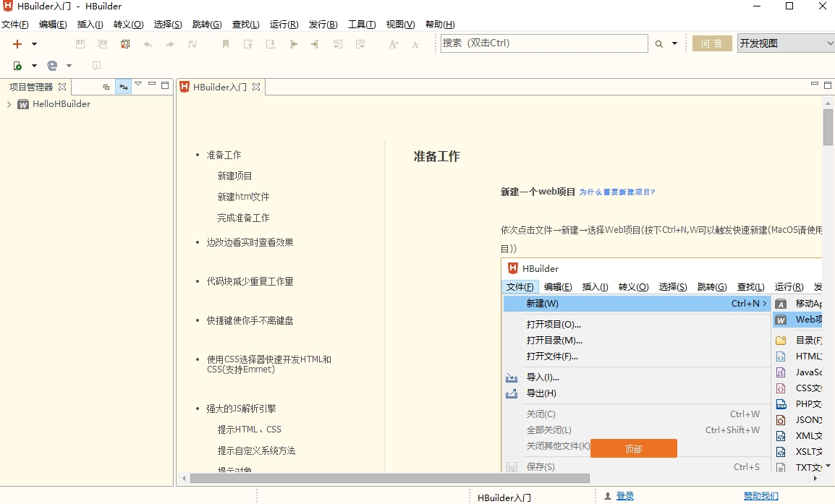Click the 为什么需要新建项目? link
Viewport: 835px width, 504px height.
click(x=616, y=192)
